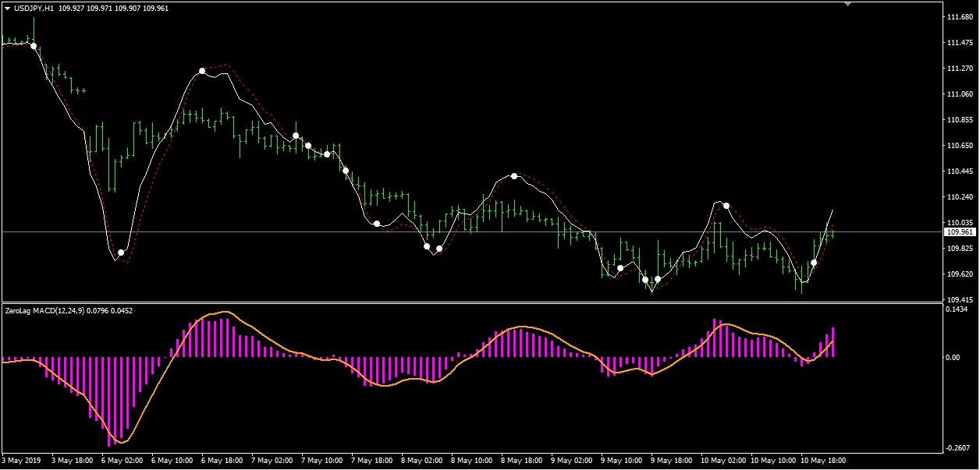This screenshot has width=980, height=470.
Task: Click the 6 May 18:00 time label
Action: tap(222, 461)
